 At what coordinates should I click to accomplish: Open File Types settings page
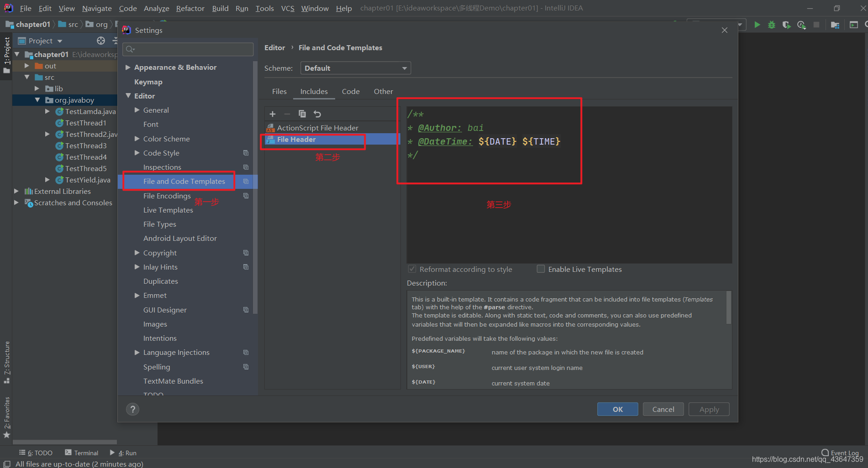coord(159,224)
